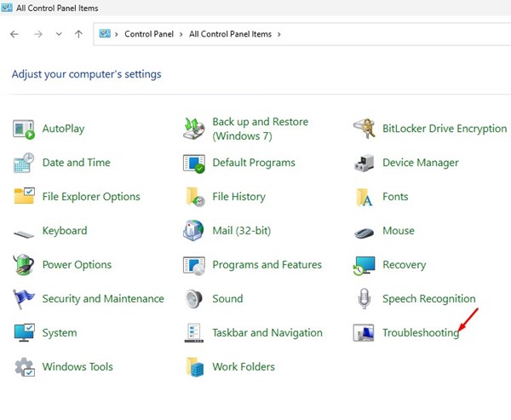Click the Windows Tools gear icon
The height and width of the screenshot is (420, 511).
24,367
